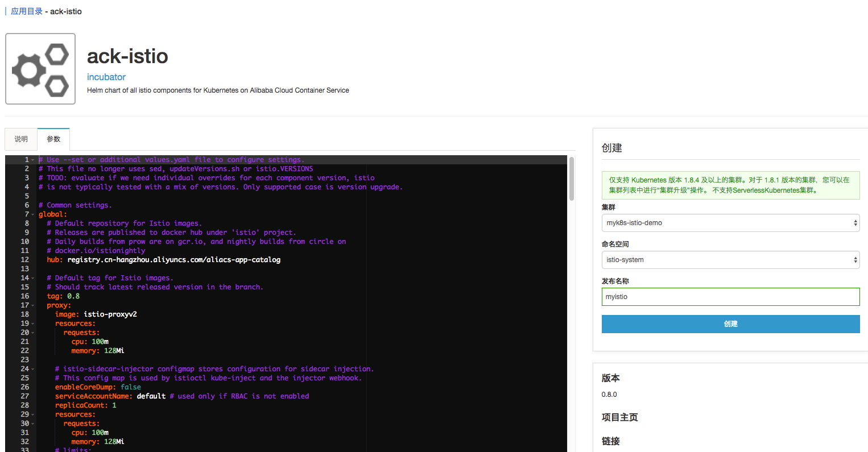Click the 集群 field label
868x452 pixels.
609,208
